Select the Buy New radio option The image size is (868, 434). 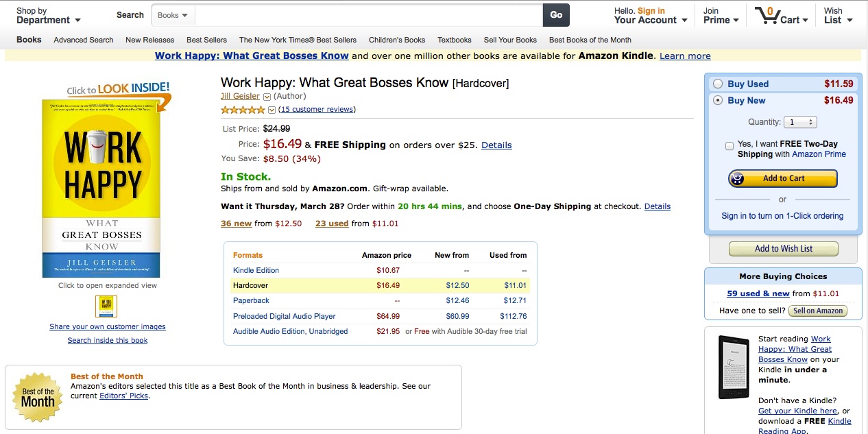tap(718, 100)
